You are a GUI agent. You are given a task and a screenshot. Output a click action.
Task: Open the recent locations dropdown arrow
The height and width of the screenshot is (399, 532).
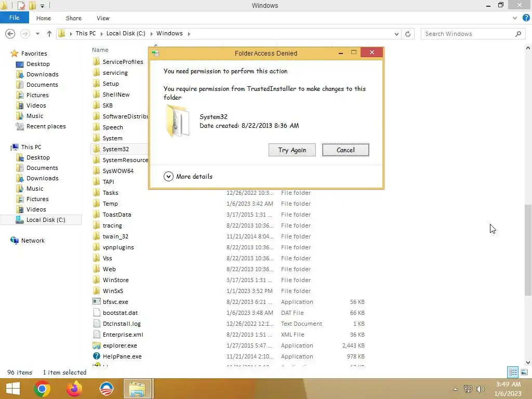click(x=37, y=34)
